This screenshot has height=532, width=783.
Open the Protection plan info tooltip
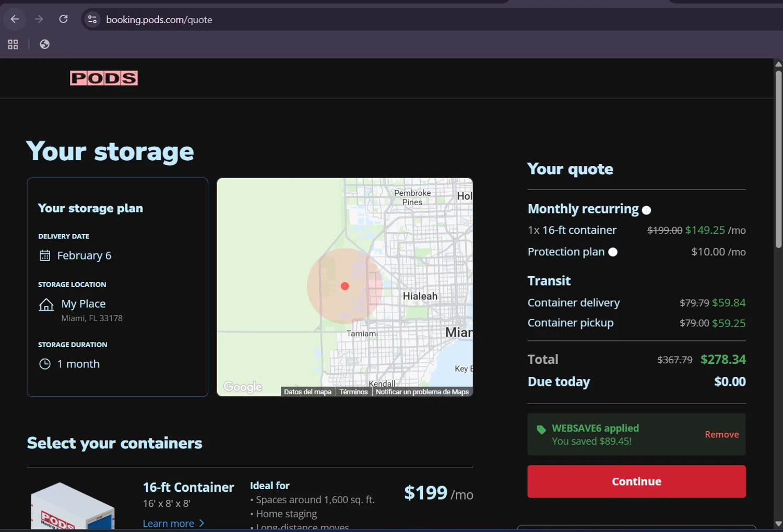click(613, 252)
